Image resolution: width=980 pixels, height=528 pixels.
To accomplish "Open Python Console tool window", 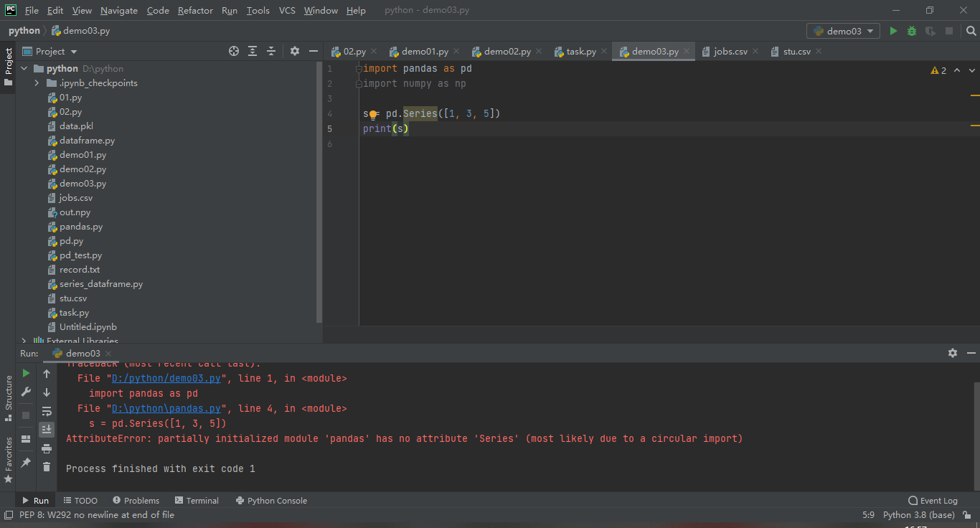I will click(271, 500).
